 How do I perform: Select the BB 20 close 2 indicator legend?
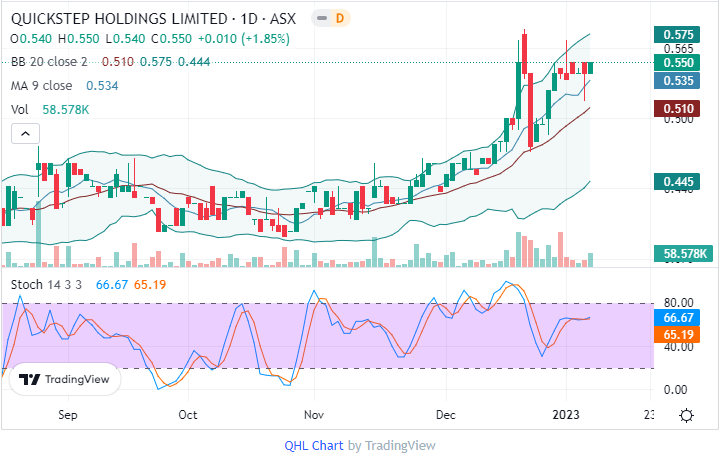(x=50, y=62)
